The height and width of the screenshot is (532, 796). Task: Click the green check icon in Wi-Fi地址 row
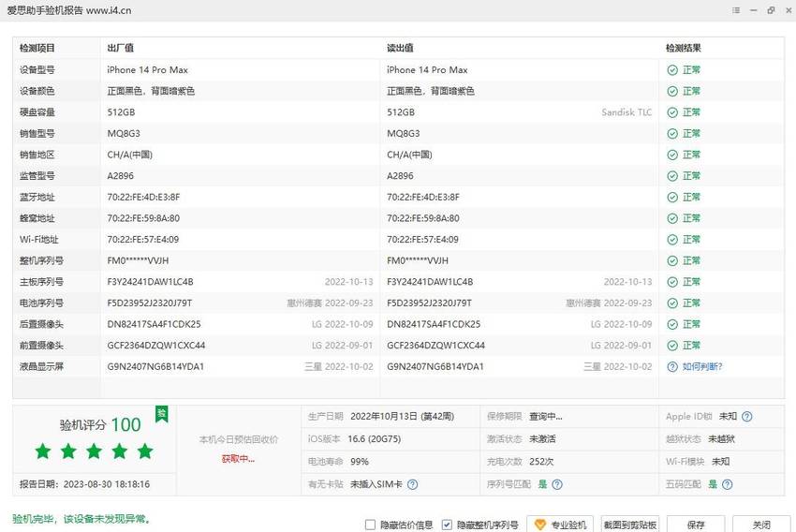(672, 240)
